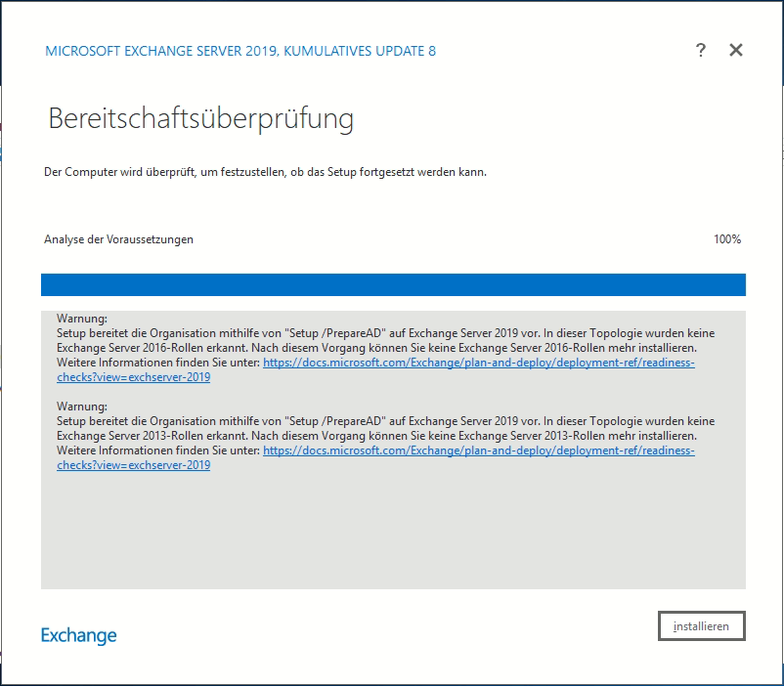Close the Exchange setup window
The width and height of the screenshot is (784, 686).
click(x=736, y=51)
